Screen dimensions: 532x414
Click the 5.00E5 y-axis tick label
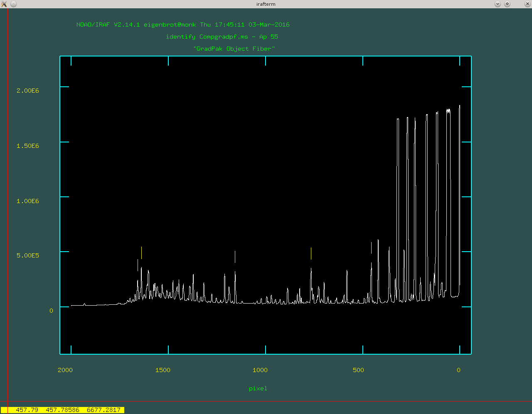coord(28,255)
